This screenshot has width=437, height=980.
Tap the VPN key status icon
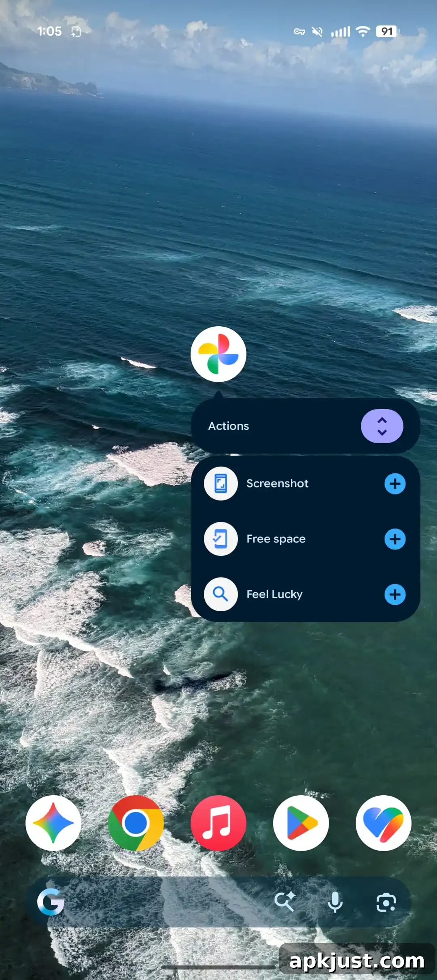299,32
